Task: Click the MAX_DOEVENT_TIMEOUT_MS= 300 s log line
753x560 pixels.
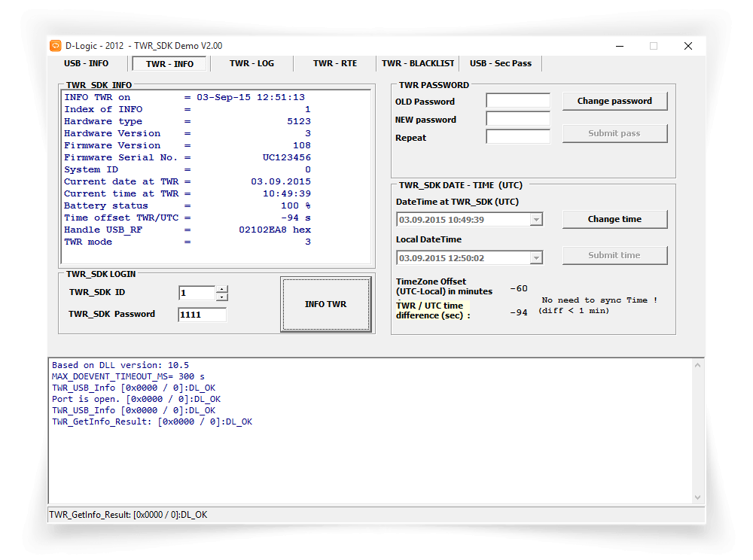Action: [x=128, y=376]
